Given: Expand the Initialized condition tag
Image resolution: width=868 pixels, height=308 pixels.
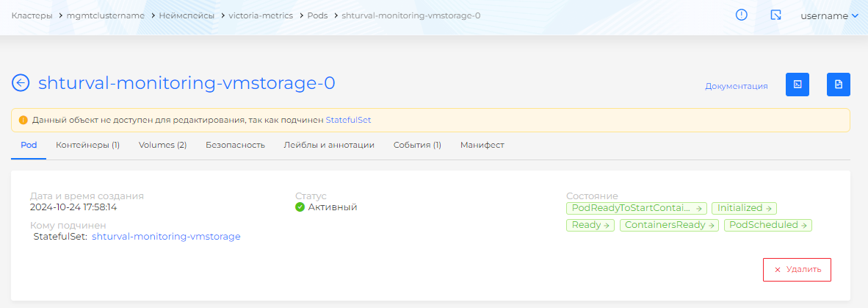Looking at the screenshot, I should (744, 208).
